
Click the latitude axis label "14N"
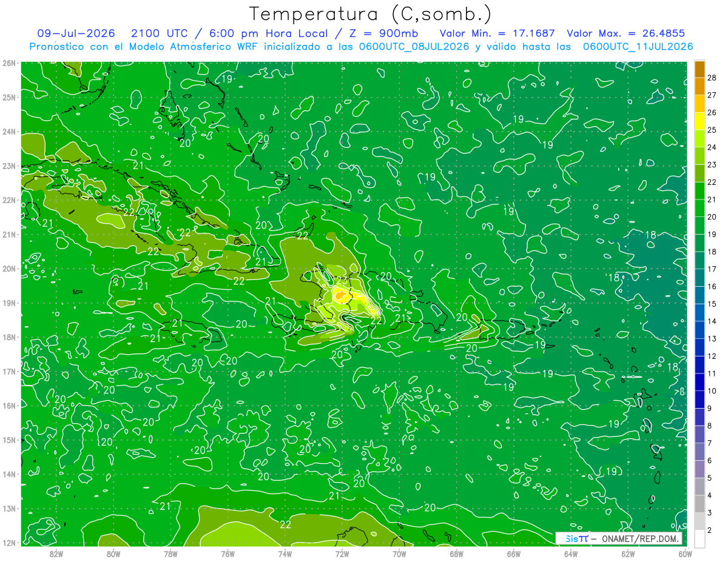[8, 474]
